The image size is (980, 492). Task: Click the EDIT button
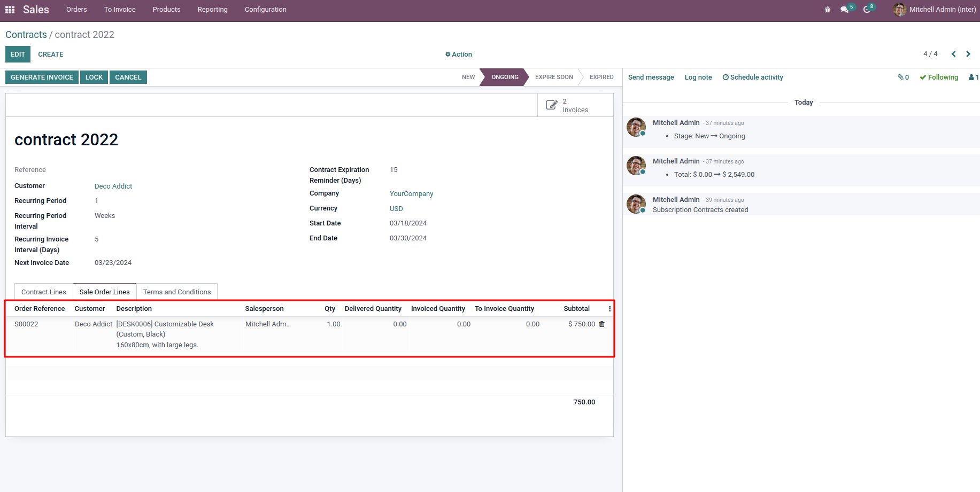tap(18, 54)
